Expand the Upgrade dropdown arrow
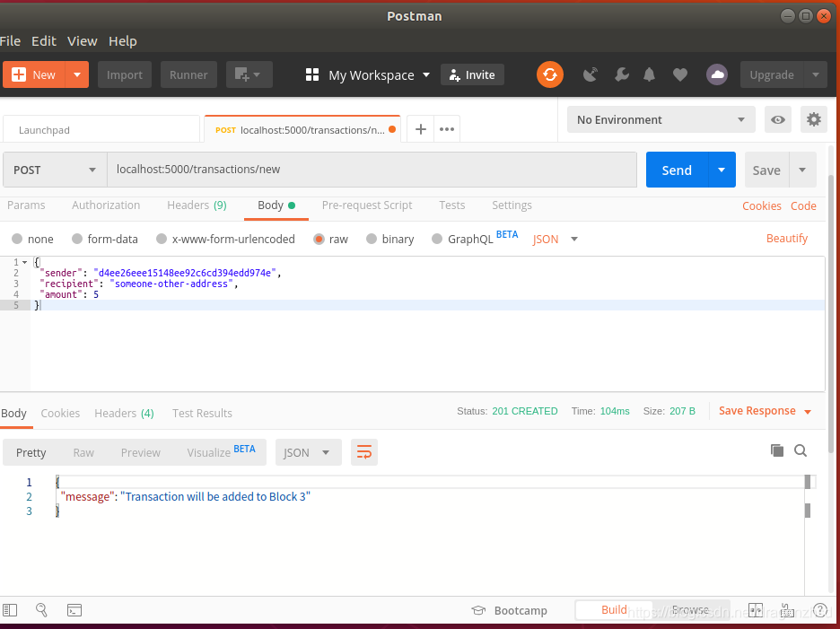This screenshot has width=840, height=629. click(816, 74)
